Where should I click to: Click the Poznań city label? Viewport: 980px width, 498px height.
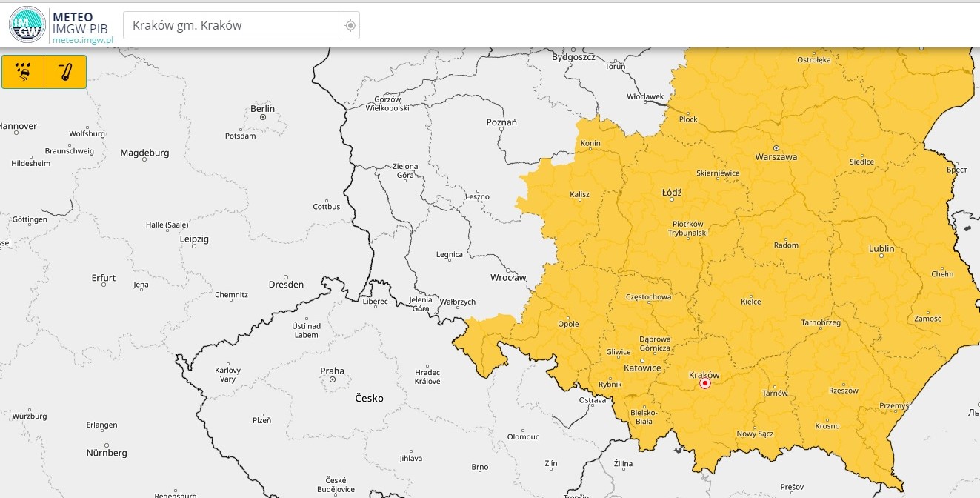click(x=501, y=122)
